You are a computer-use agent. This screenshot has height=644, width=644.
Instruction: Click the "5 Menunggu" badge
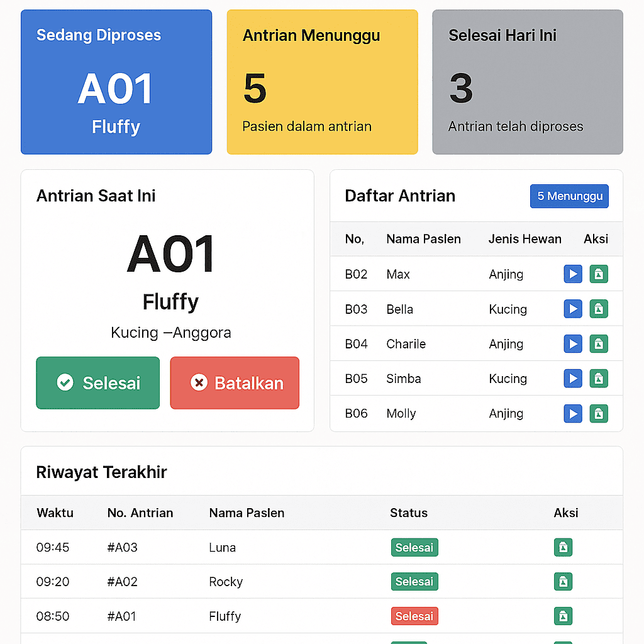point(569,196)
